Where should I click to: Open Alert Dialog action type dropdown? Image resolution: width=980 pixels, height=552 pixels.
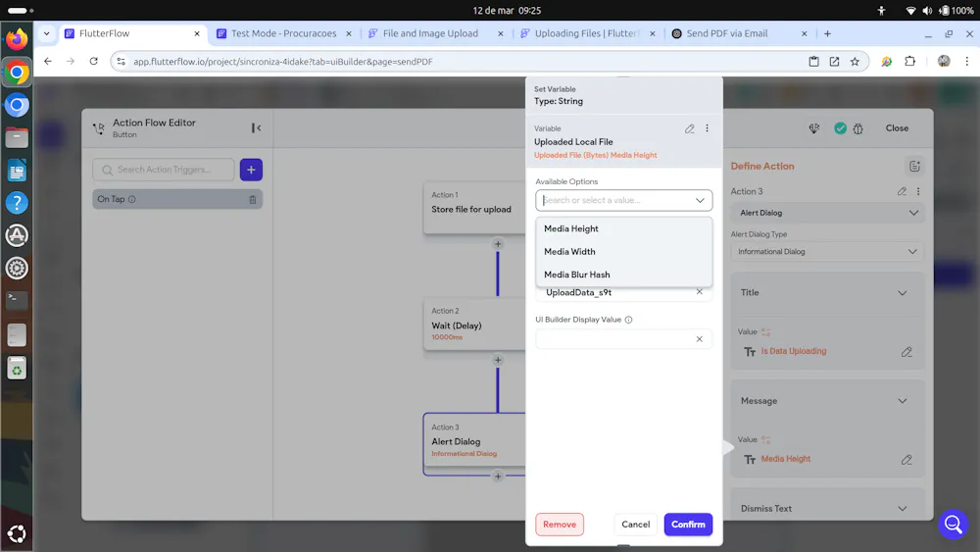[x=827, y=213]
